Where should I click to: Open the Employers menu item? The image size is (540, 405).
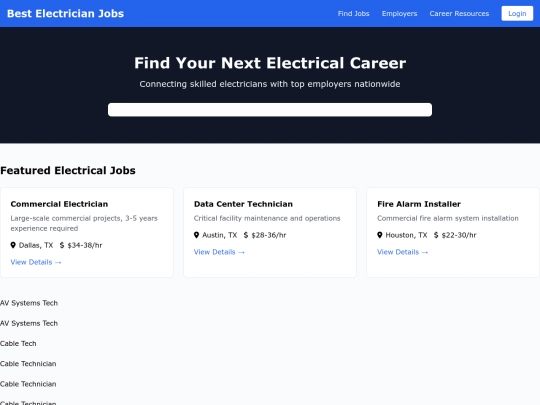pos(399,13)
